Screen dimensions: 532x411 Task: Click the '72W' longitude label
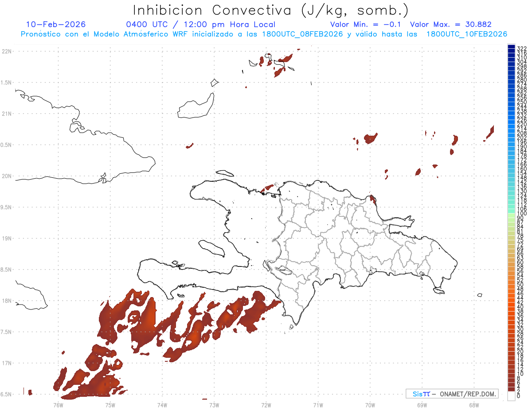[x=266, y=405]
